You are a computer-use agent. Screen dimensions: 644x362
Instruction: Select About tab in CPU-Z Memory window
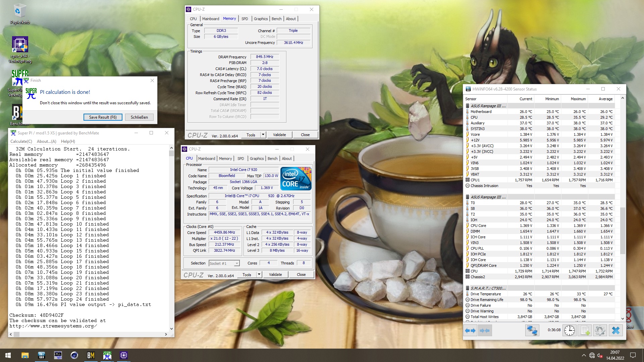click(291, 19)
